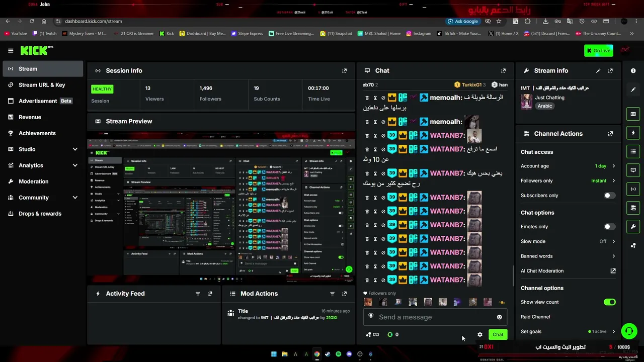The image size is (644, 362).
Task: Click the lightning bolt icon in right sidebar
Action: (x=633, y=133)
